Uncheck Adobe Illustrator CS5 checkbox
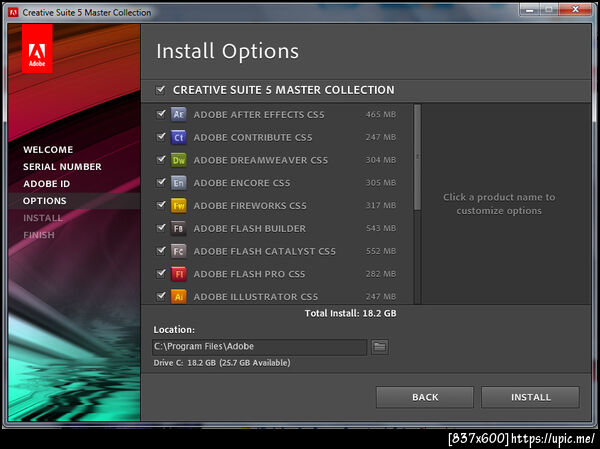Screen dimensions: 600x449 [161, 296]
